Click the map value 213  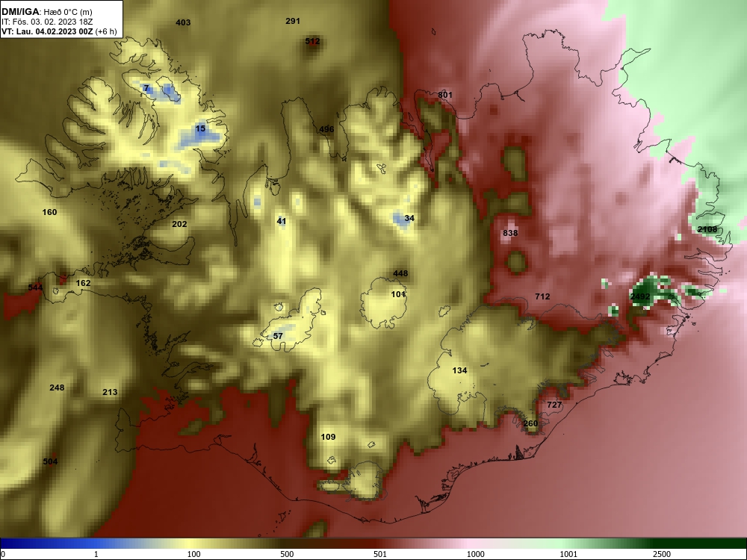coord(110,393)
